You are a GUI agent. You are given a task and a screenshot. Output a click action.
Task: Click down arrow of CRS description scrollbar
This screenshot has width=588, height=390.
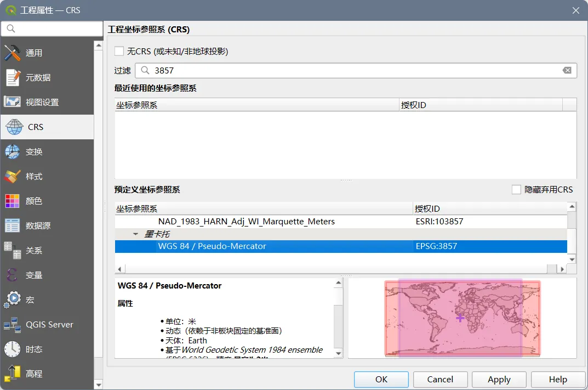[338, 353]
